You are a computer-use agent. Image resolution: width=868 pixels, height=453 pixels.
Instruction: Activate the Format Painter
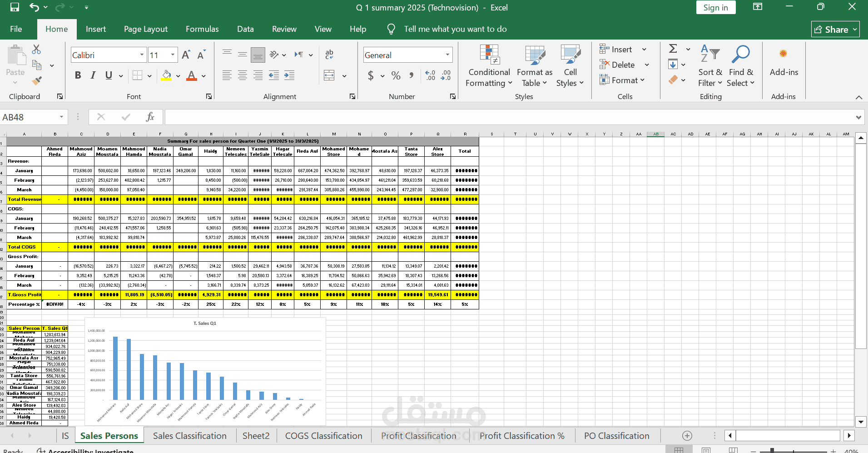point(36,80)
